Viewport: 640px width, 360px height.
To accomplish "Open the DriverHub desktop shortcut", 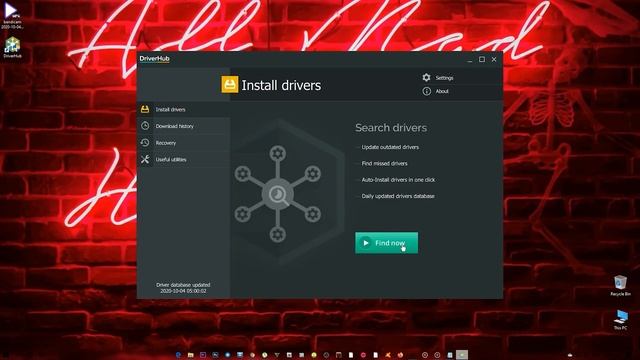I will [12, 48].
